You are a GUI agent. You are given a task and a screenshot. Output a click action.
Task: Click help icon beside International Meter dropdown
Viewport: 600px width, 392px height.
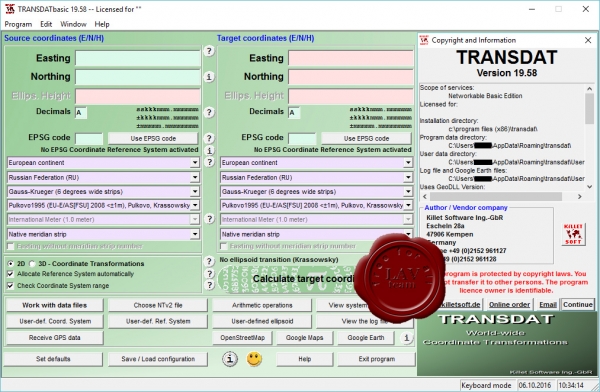click(x=209, y=219)
